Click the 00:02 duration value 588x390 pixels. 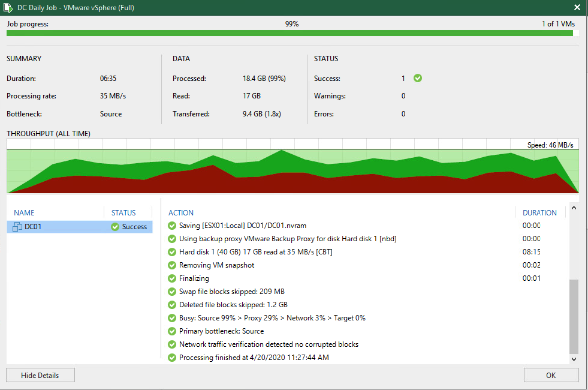pyautogui.click(x=532, y=265)
